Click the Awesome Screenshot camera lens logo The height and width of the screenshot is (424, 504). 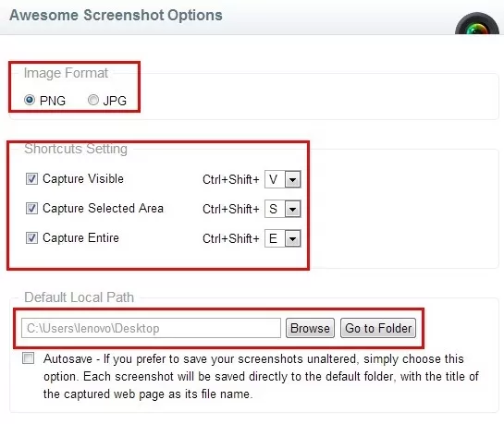(477, 23)
